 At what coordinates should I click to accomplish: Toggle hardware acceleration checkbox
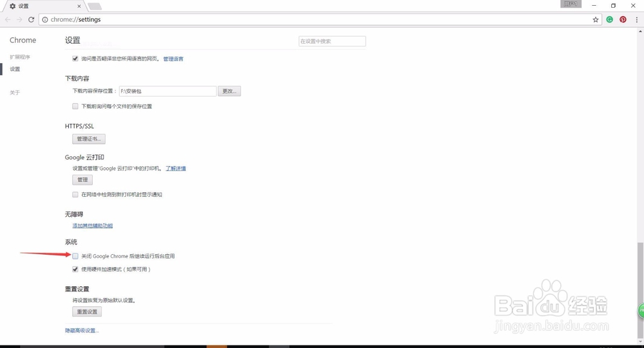click(x=75, y=270)
